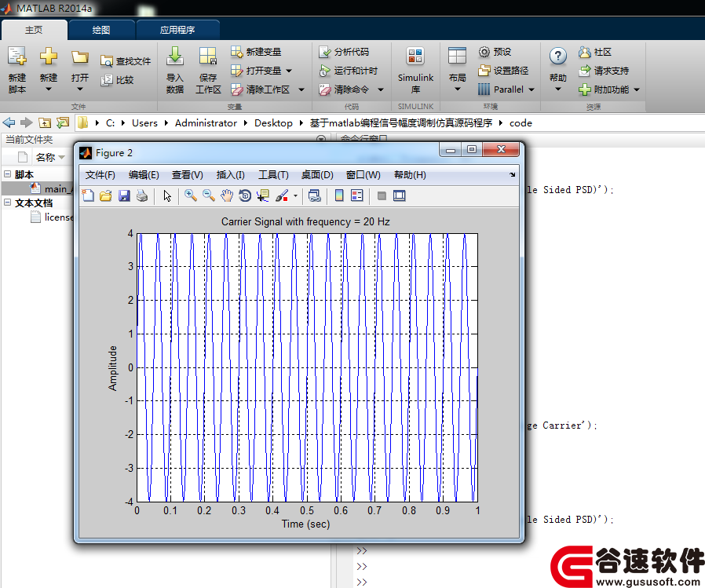This screenshot has width=705, height=588.
Task: Insert Legend via figure toolbar
Action: tap(357, 195)
